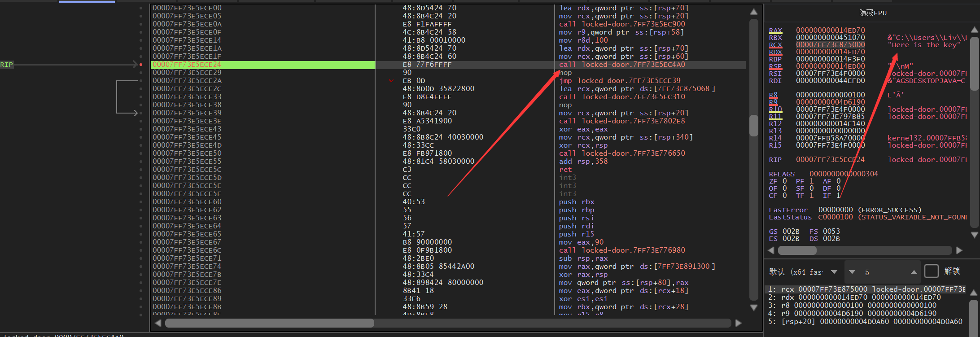Click the RSP register value 000000000014ED00
The height and width of the screenshot is (337, 980).
[831, 66]
